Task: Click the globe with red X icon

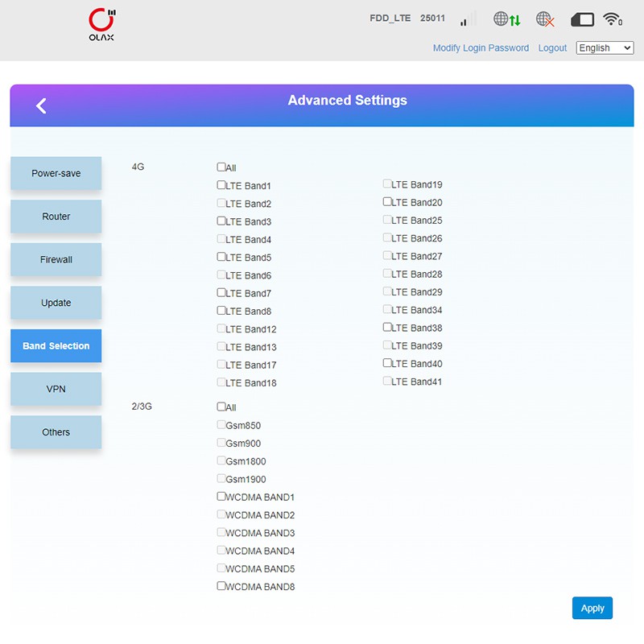Action: (x=545, y=19)
